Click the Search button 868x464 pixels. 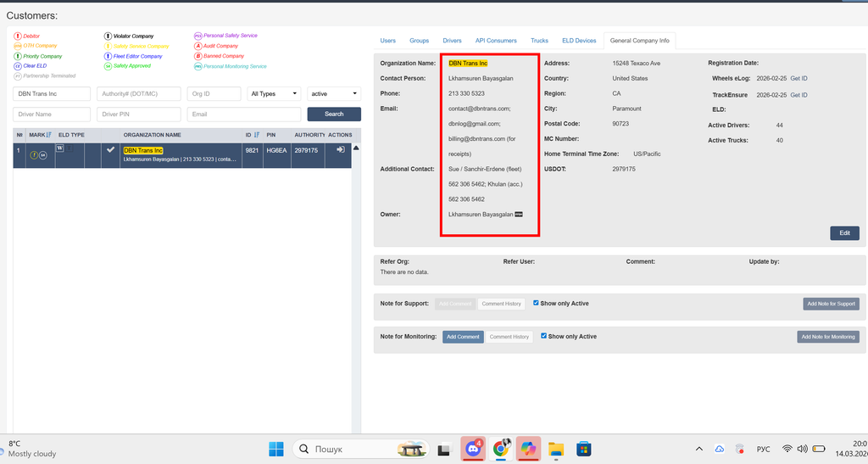point(334,114)
